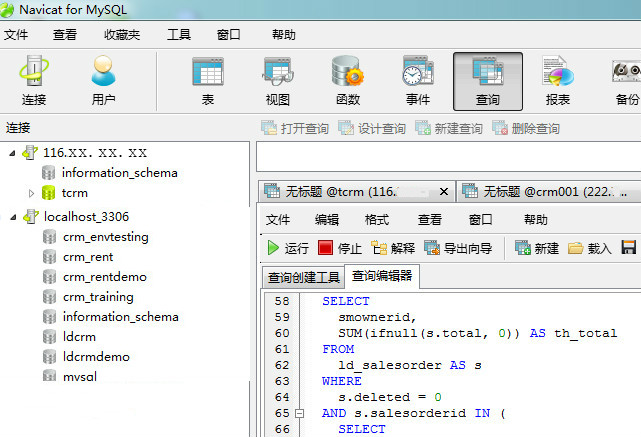Click Delete Query (删除查询) button
Image resolution: width=641 pixels, height=437 pixels.
pos(526,128)
